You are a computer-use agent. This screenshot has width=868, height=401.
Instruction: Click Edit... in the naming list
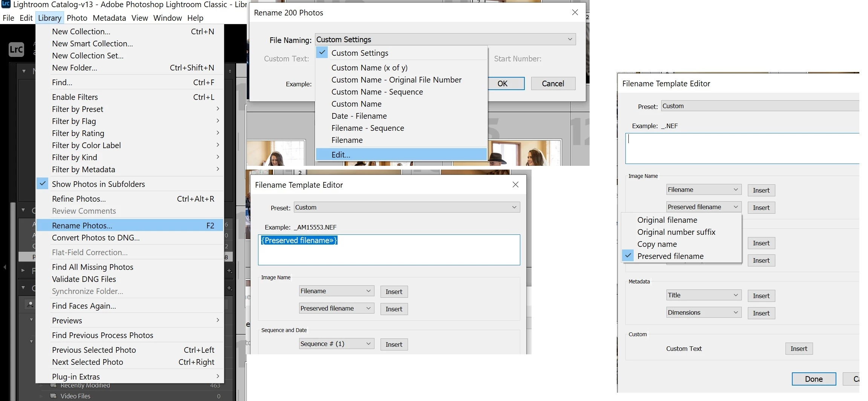tap(401, 155)
